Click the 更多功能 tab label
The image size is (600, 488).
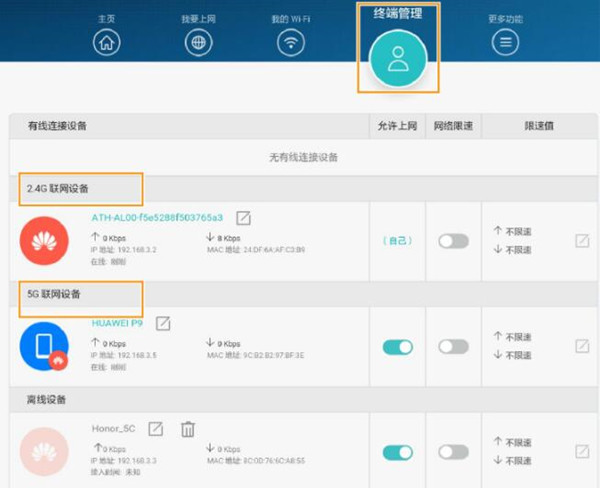505,19
